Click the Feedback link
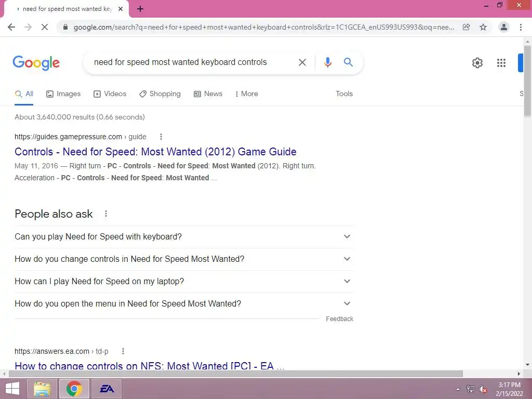The height and width of the screenshot is (399, 532). [x=340, y=319]
